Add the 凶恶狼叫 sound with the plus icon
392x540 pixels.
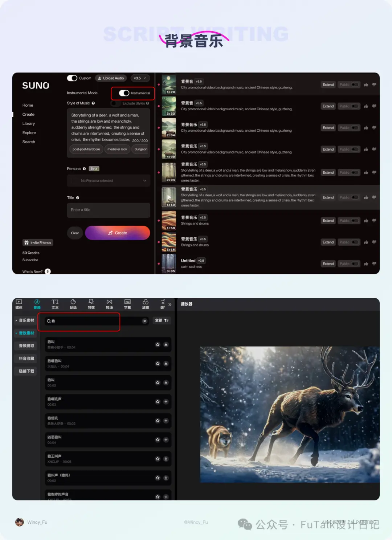point(166,440)
